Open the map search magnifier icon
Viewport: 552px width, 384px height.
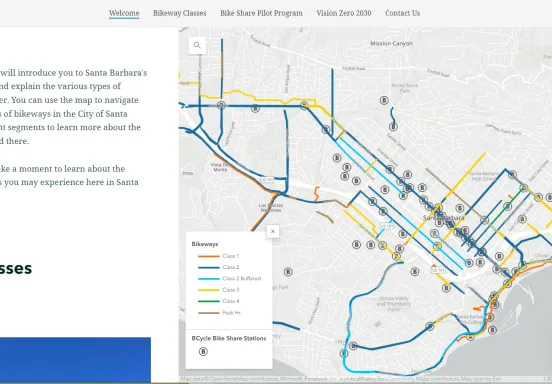[x=197, y=45]
